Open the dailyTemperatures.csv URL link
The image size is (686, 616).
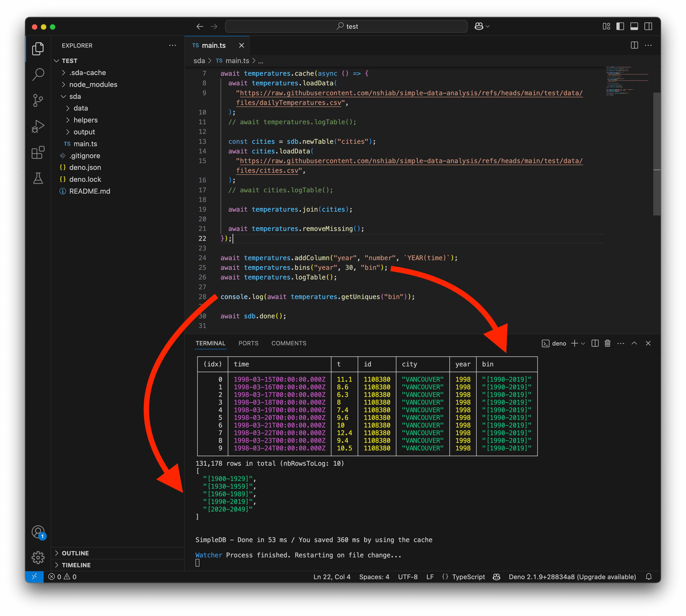[409, 98]
